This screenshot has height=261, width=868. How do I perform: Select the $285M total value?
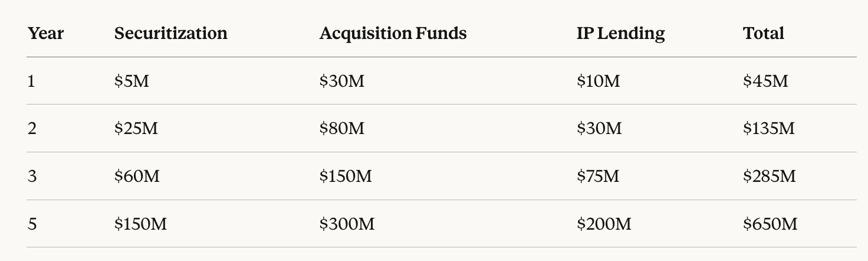[x=770, y=176]
